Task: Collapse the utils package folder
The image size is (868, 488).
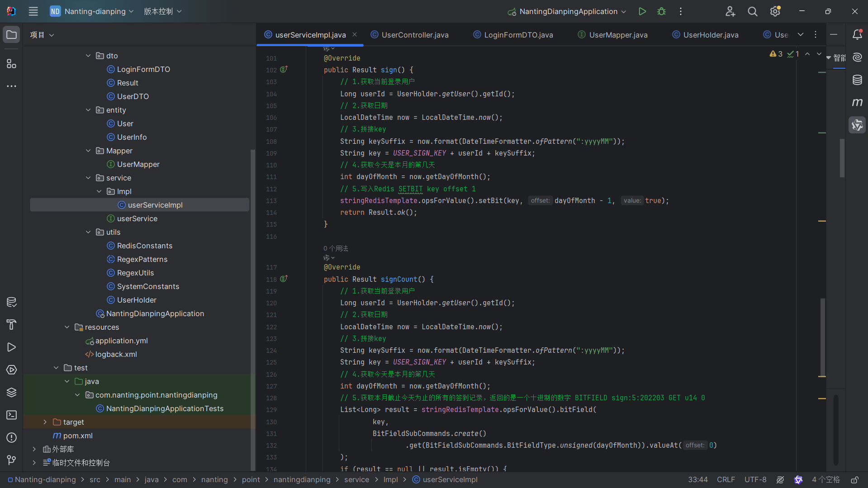Action: click(88, 232)
